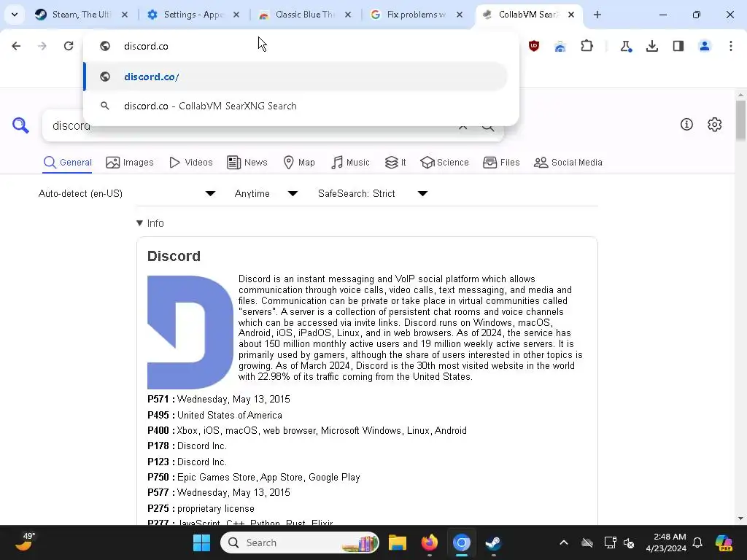747x560 pixels.
Task: Open the clock showing 2:48 AM
Action: click(665, 542)
